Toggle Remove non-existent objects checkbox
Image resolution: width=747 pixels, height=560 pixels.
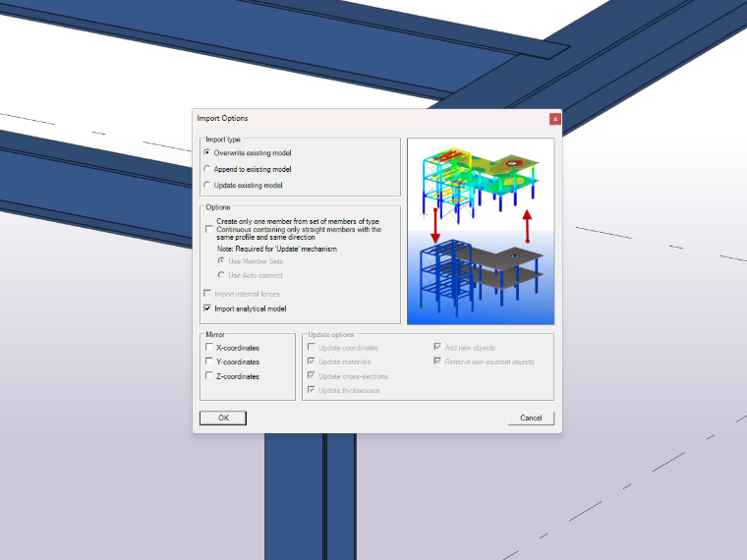coord(437,362)
